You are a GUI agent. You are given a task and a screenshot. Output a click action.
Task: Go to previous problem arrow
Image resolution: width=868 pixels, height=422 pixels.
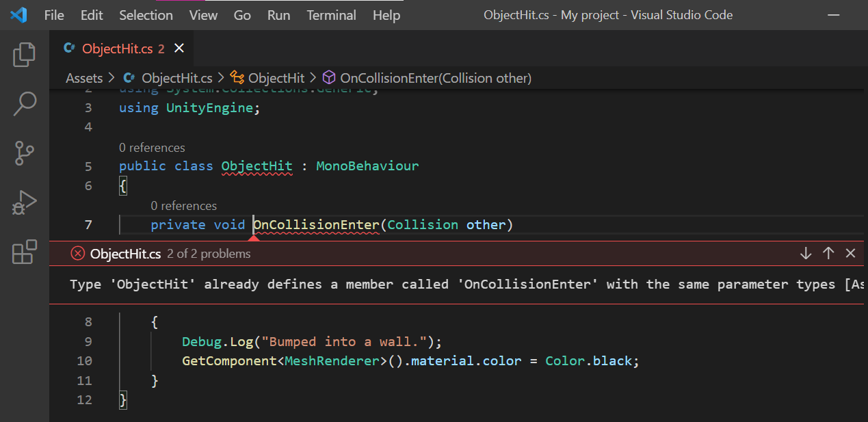pos(828,253)
